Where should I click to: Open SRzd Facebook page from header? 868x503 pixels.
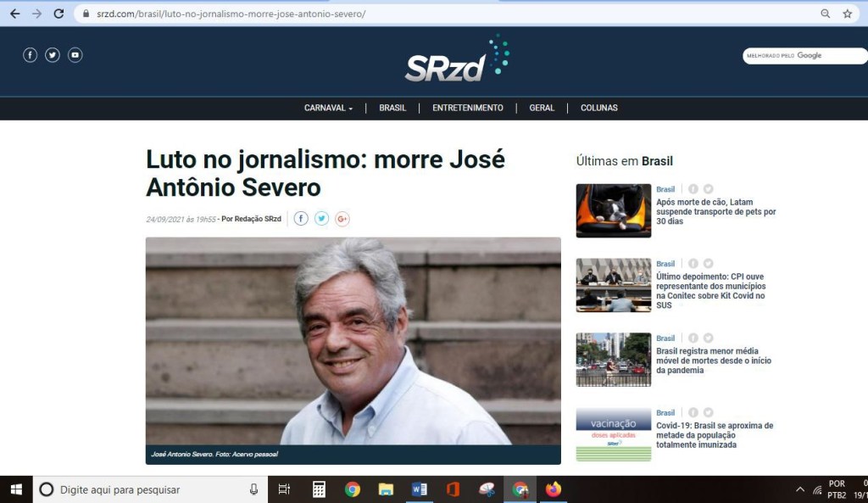click(x=30, y=55)
